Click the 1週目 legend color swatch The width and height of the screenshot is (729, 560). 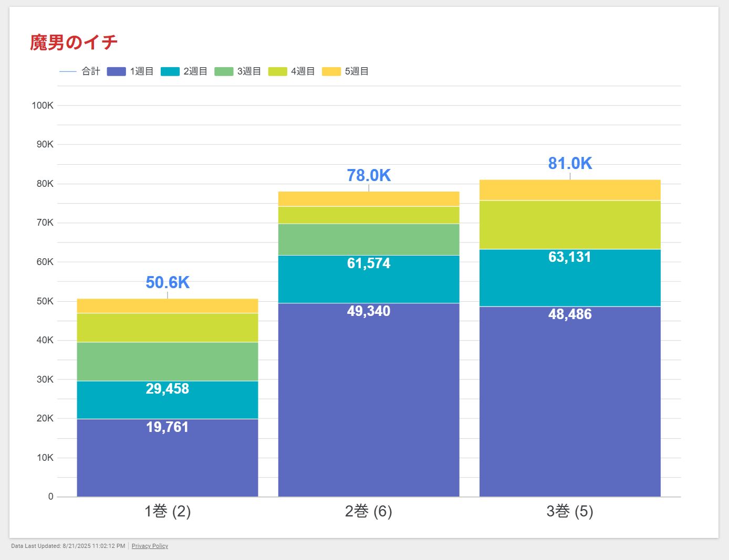click(x=116, y=71)
